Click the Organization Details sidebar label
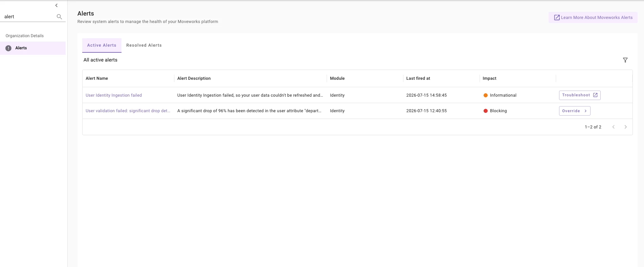The height and width of the screenshot is (267, 644). [25, 36]
